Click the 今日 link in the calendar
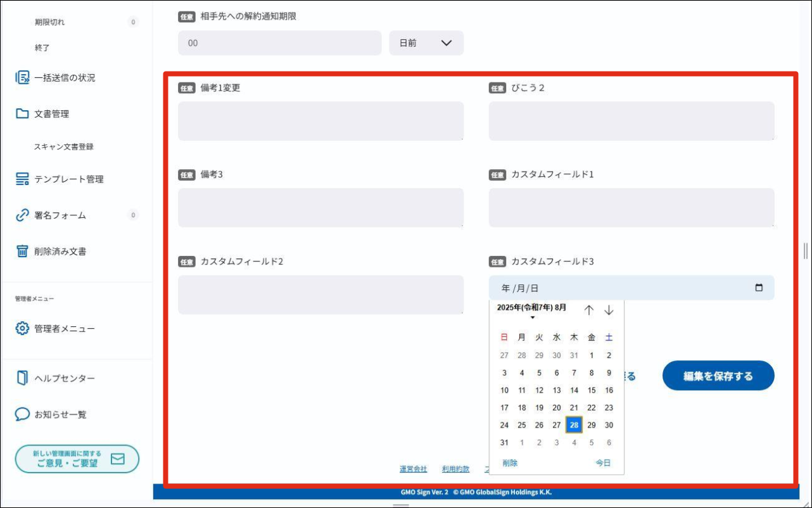Screen dimensions: 812x508 [602, 462]
